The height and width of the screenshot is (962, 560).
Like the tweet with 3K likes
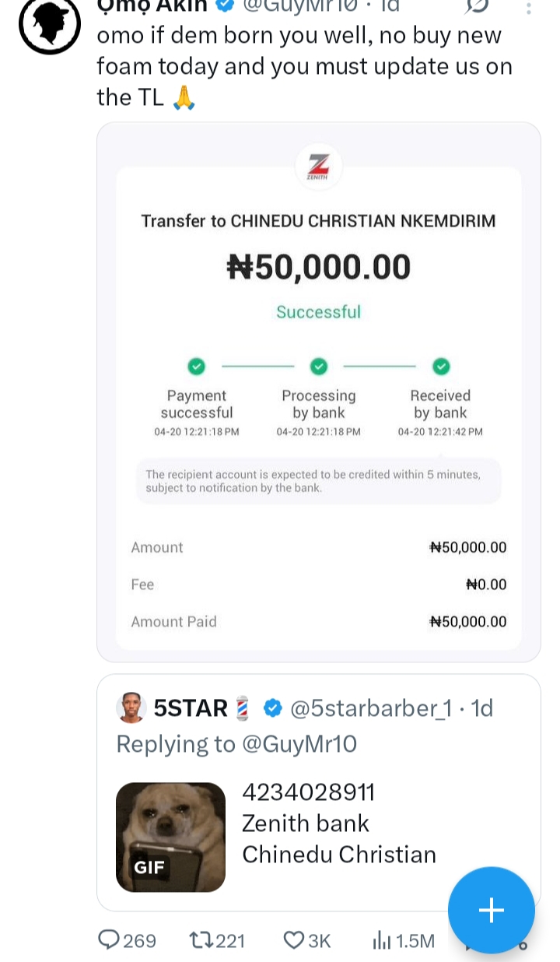294,940
